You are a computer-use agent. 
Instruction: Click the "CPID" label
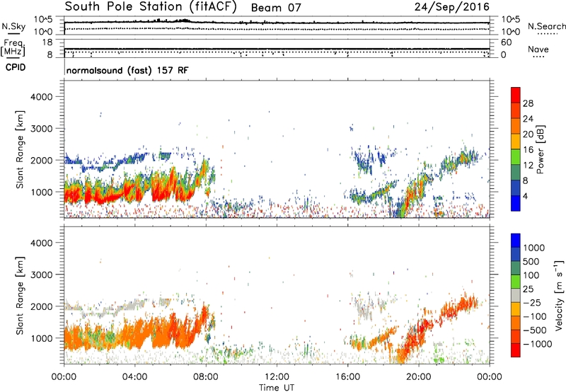(x=16, y=67)
